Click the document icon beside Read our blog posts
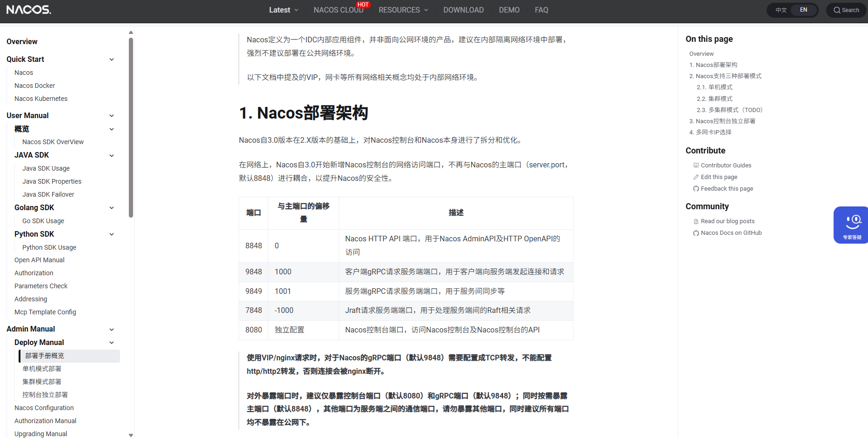868x438 pixels. pos(696,221)
